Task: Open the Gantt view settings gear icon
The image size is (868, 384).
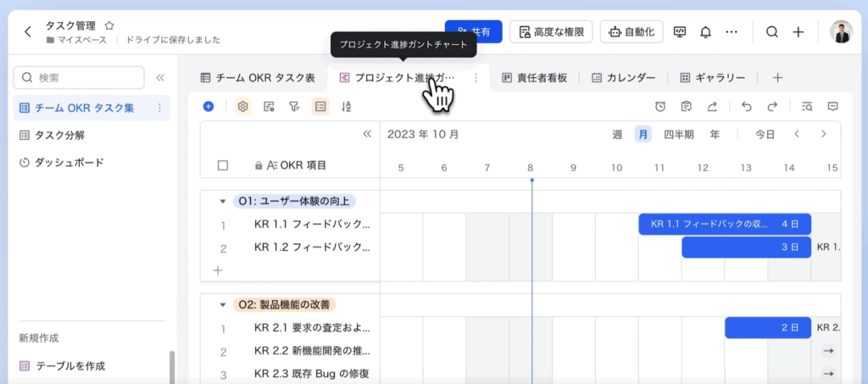Action: [242, 106]
